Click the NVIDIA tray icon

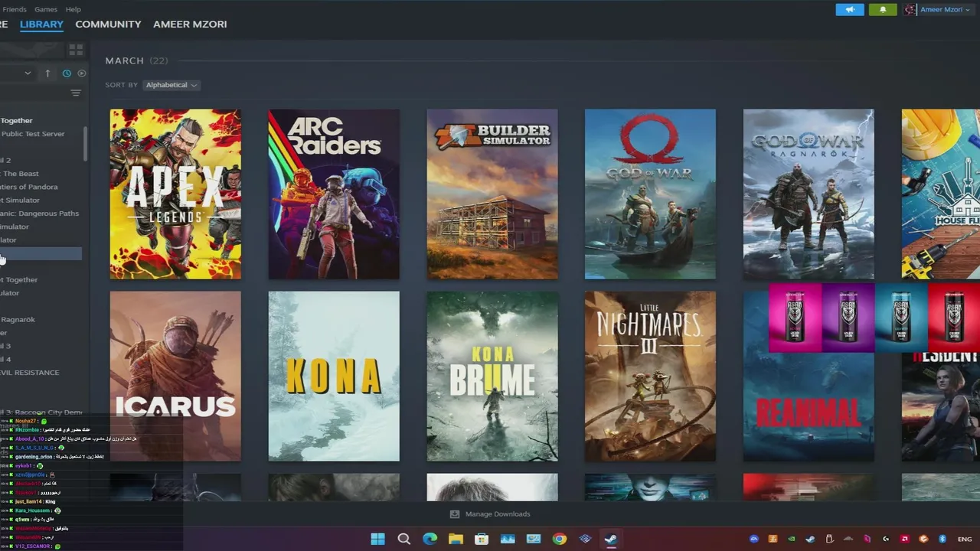[x=792, y=539]
